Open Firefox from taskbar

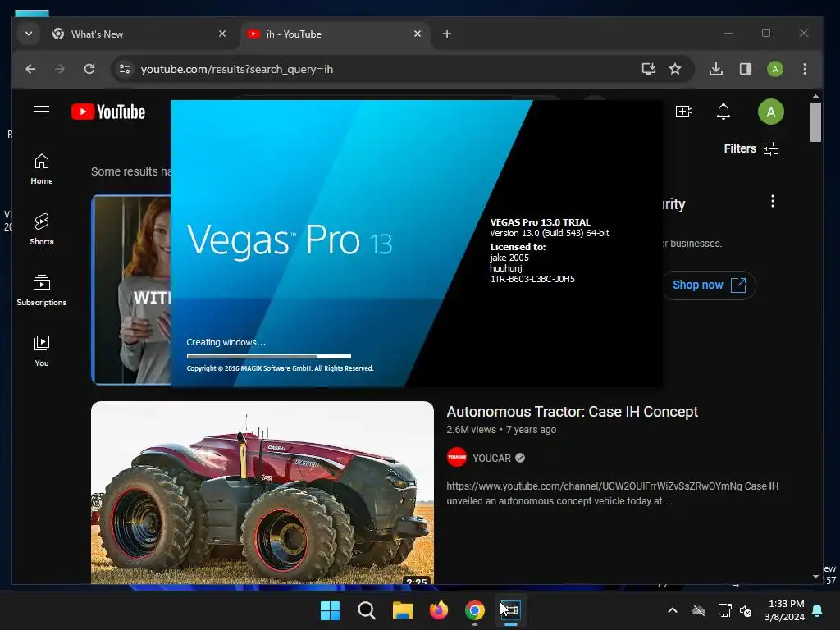[x=438, y=610]
